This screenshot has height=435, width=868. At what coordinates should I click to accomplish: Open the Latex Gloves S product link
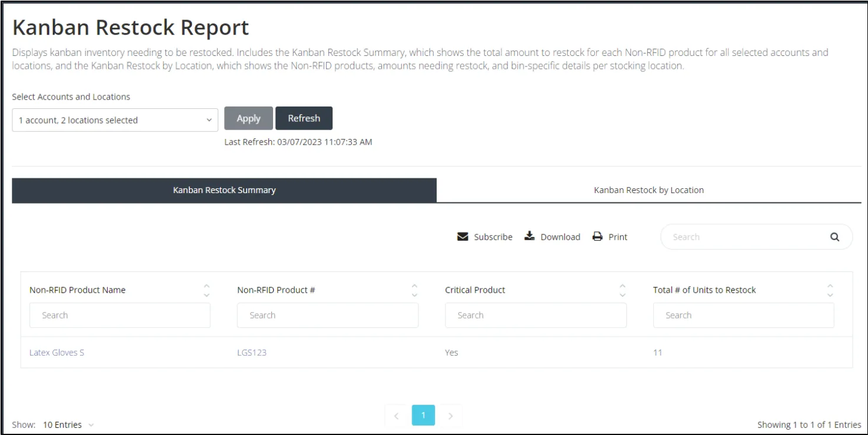pos(56,353)
